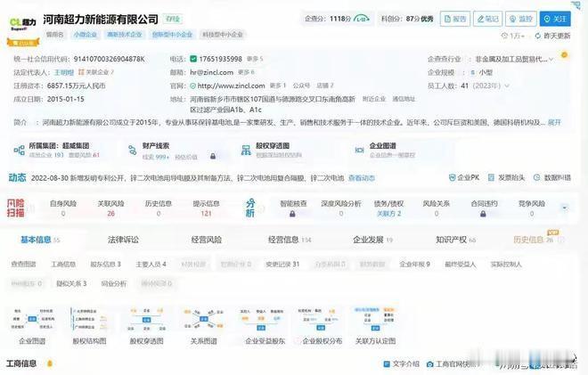Open 企业受益股东 diagram thumbnail
Screen dimensions: 588x375
coord(265,326)
